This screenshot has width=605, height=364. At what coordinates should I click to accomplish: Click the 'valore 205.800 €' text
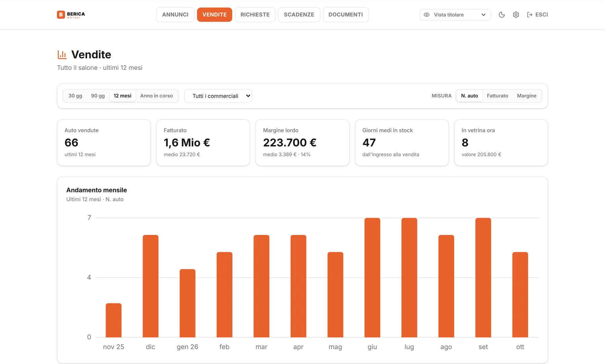(x=481, y=155)
